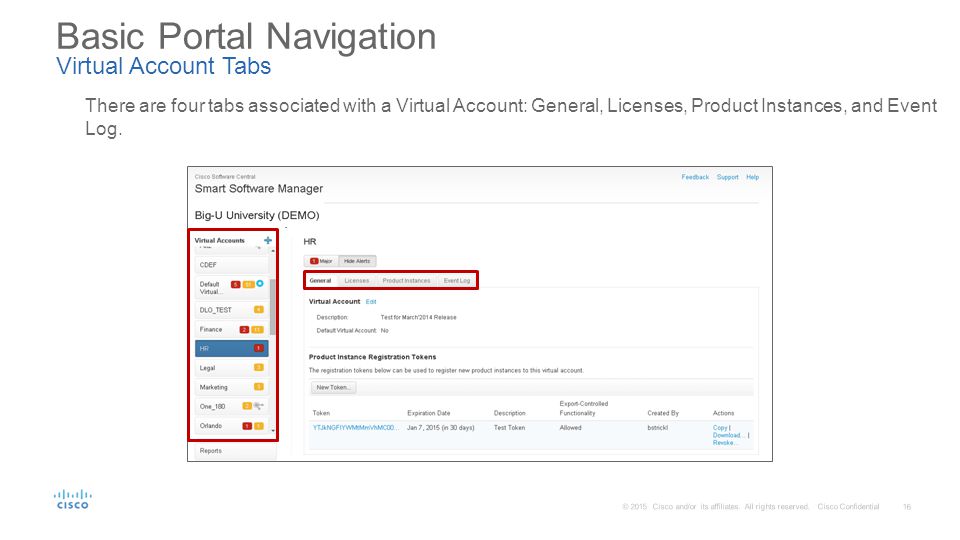
Task: Select the Default Virtual account
Action: pos(231,288)
